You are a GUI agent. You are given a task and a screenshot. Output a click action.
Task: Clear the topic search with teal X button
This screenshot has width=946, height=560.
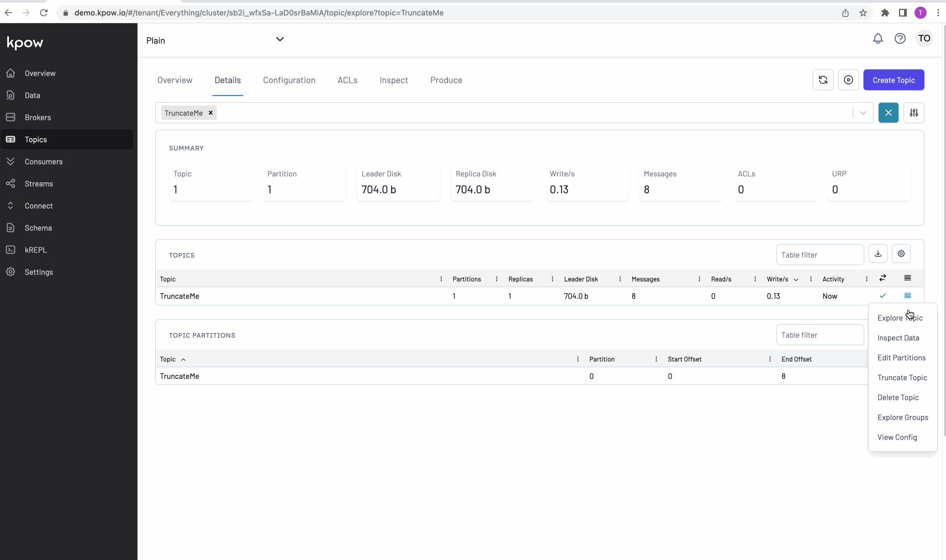(888, 113)
